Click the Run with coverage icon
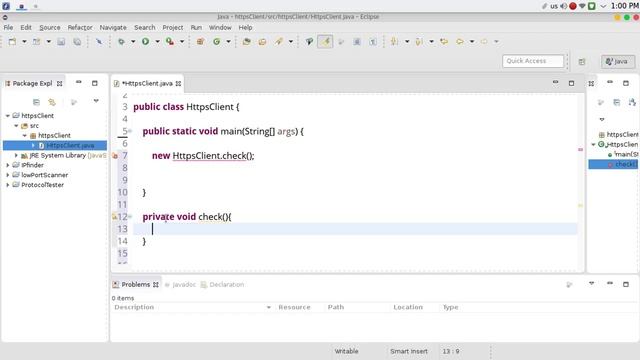The height and width of the screenshot is (360, 640). [x=170, y=42]
